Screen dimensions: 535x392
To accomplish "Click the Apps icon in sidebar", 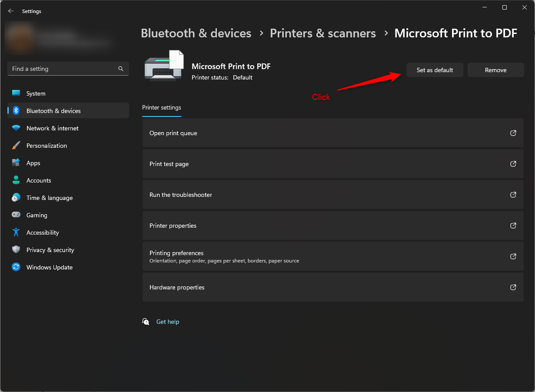I will pyautogui.click(x=16, y=163).
